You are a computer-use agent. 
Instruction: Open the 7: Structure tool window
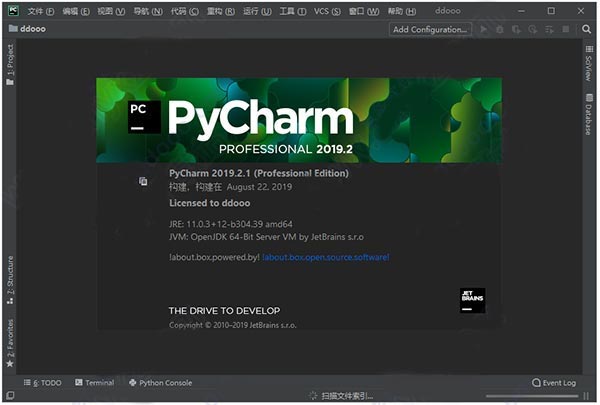coord(10,280)
